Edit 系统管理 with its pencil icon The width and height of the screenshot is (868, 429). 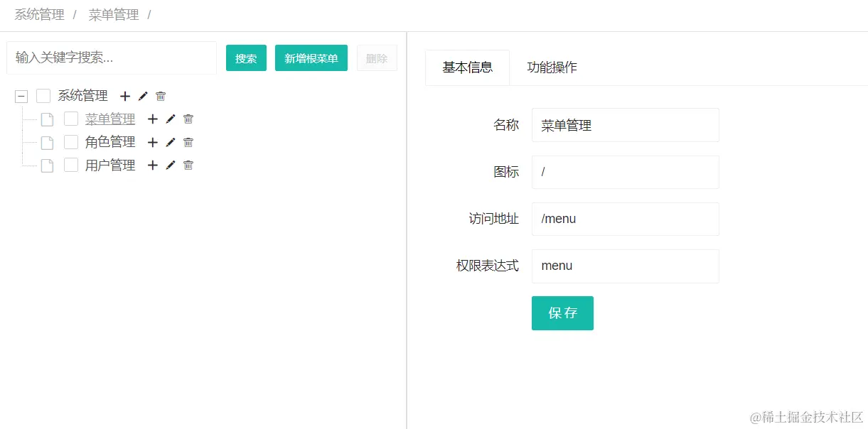[143, 96]
